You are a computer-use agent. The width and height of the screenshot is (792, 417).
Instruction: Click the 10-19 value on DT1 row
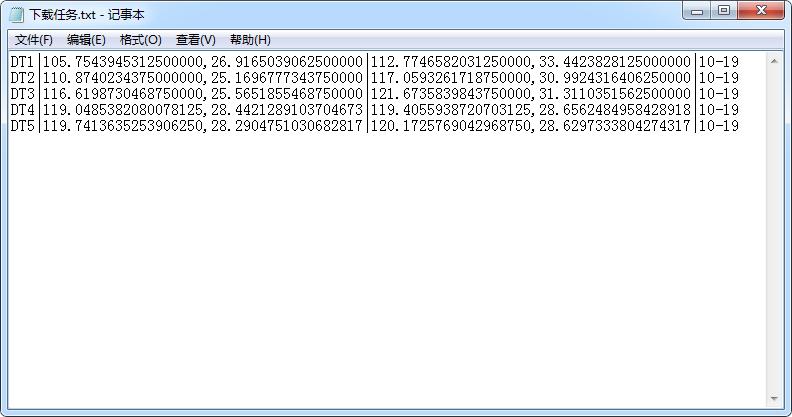(719, 62)
